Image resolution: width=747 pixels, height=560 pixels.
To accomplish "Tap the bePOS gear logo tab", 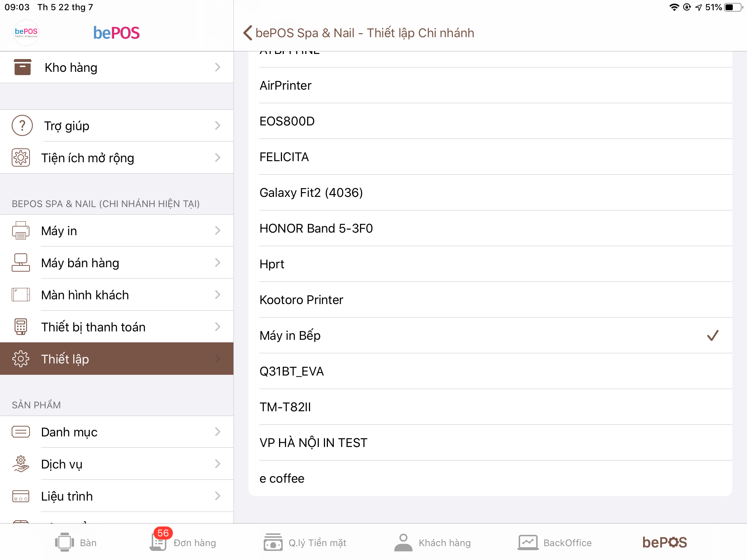I will click(665, 542).
